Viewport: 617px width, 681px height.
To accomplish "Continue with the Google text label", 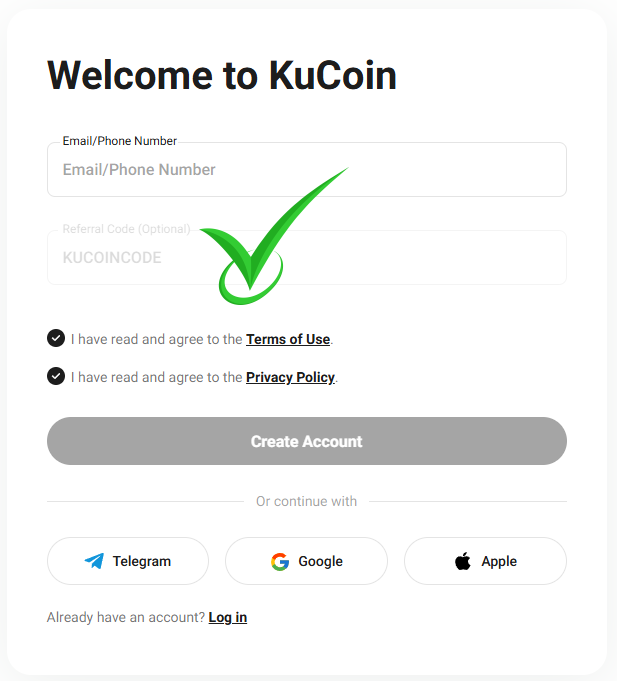I will (320, 561).
